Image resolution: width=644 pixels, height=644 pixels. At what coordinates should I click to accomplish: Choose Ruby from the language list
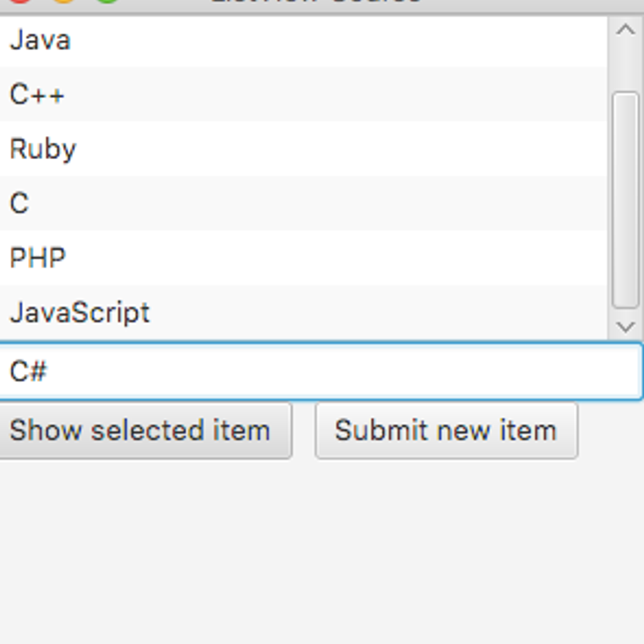pyautogui.click(x=43, y=149)
